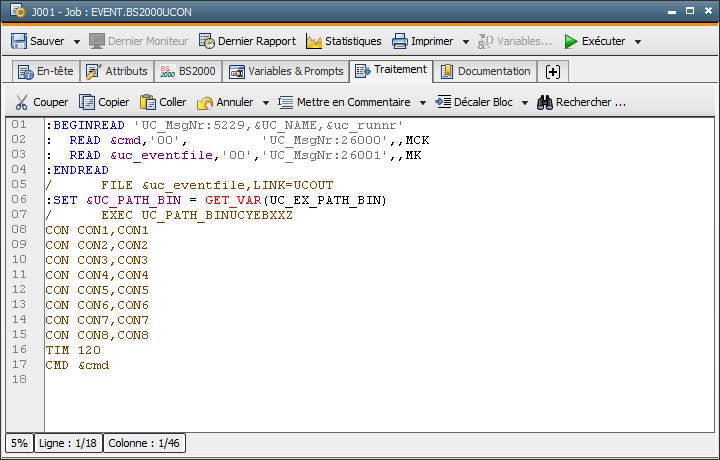The image size is (720, 460).
Task: Click the [+] add tab button
Action: pos(553,72)
